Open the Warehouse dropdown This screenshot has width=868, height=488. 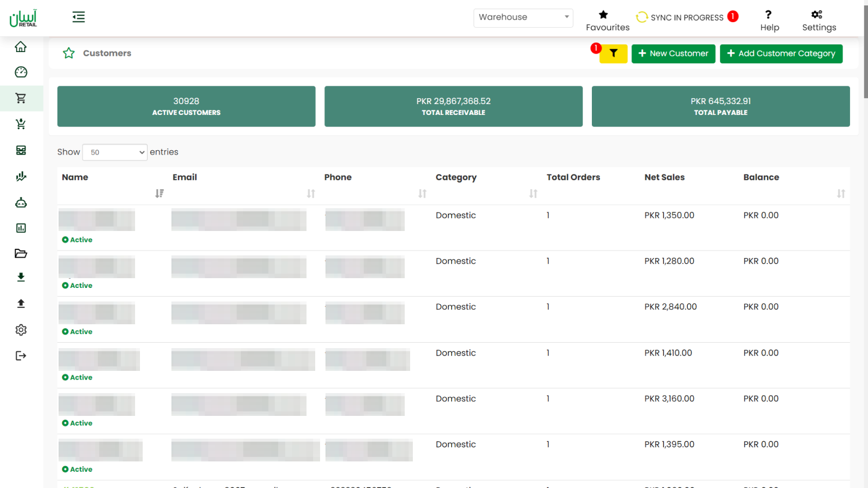tap(522, 17)
